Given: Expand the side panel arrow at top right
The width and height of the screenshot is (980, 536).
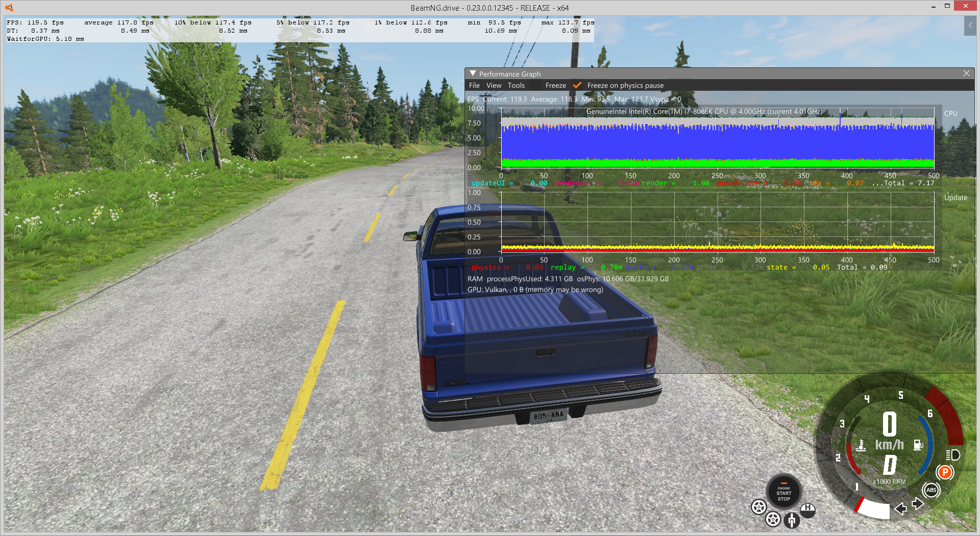Looking at the screenshot, I should coord(970,25).
